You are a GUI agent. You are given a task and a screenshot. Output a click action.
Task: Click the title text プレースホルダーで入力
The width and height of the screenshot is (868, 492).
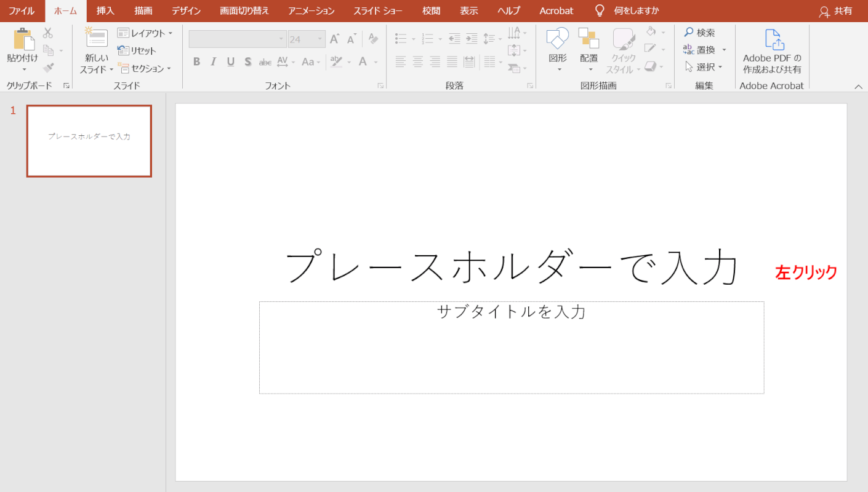(x=511, y=266)
